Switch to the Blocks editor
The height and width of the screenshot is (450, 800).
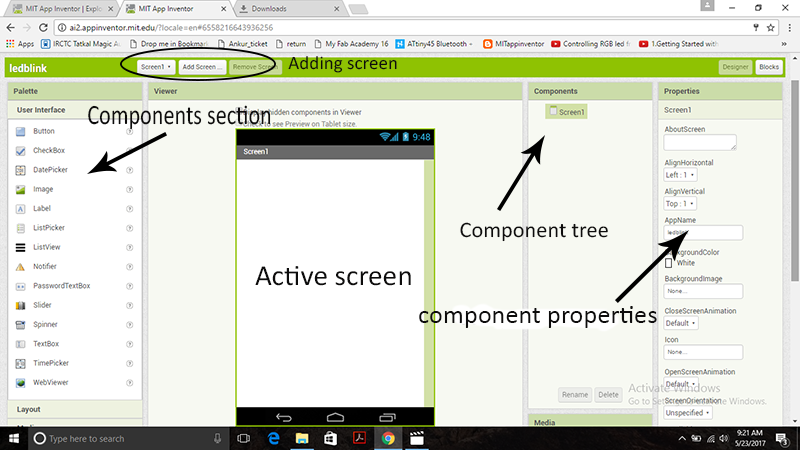768,67
